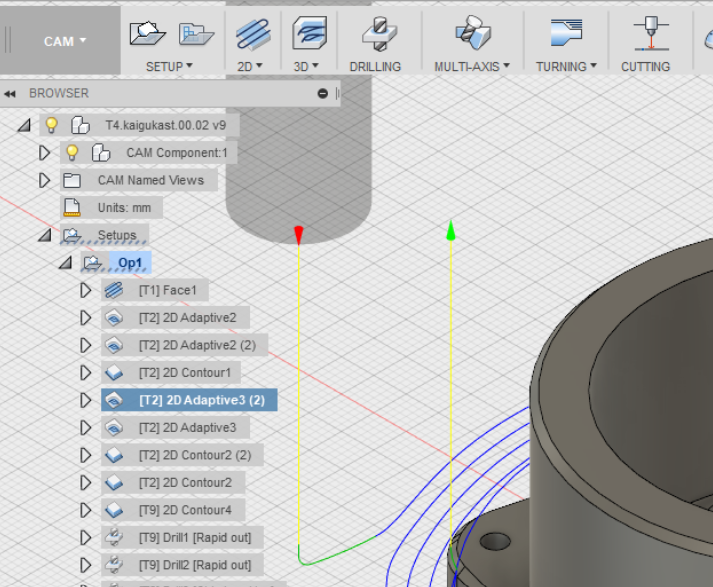The height and width of the screenshot is (587, 713).
Task: Click the Turning profile icon
Action: [x=566, y=32]
